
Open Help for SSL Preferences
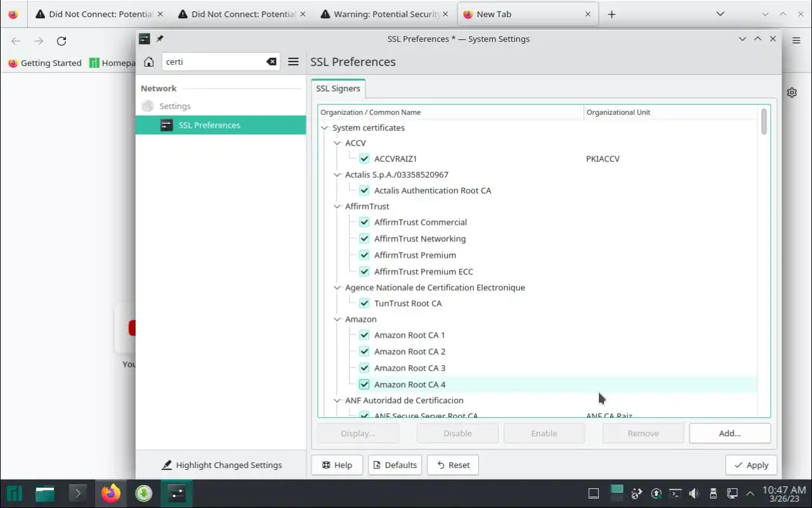coord(337,465)
